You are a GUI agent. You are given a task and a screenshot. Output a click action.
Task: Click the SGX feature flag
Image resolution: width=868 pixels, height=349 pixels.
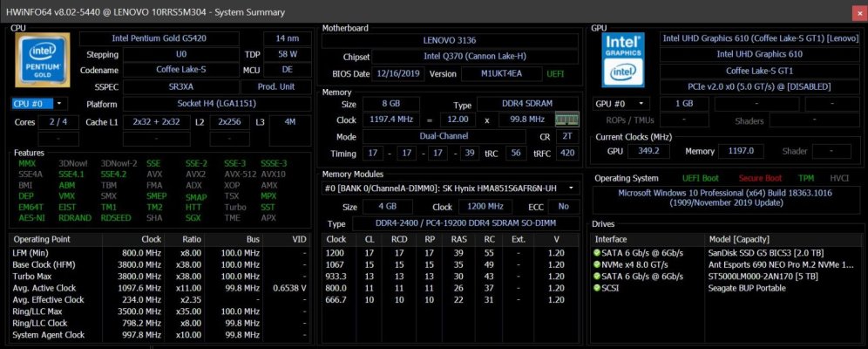click(x=193, y=218)
